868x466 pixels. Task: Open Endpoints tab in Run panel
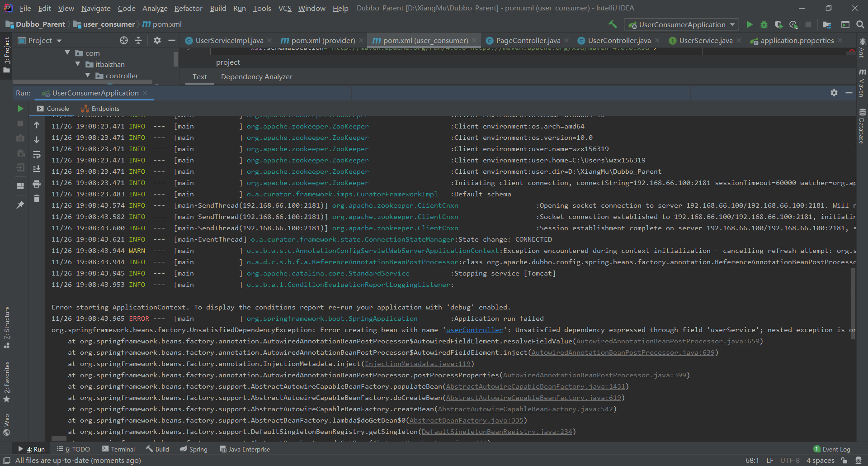point(100,109)
